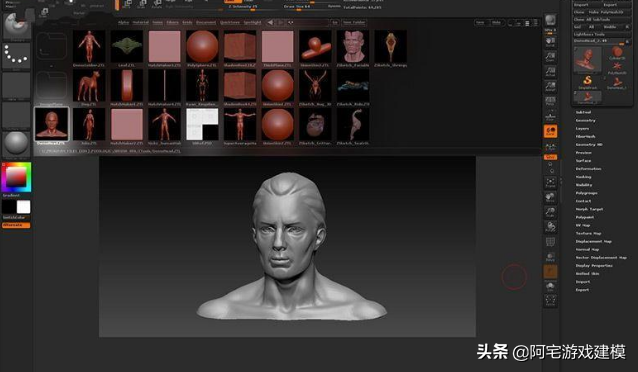The width and height of the screenshot is (638, 372).
Task: Click the BPR render sphere icon
Action: pyautogui.click(x=550, y=20)
